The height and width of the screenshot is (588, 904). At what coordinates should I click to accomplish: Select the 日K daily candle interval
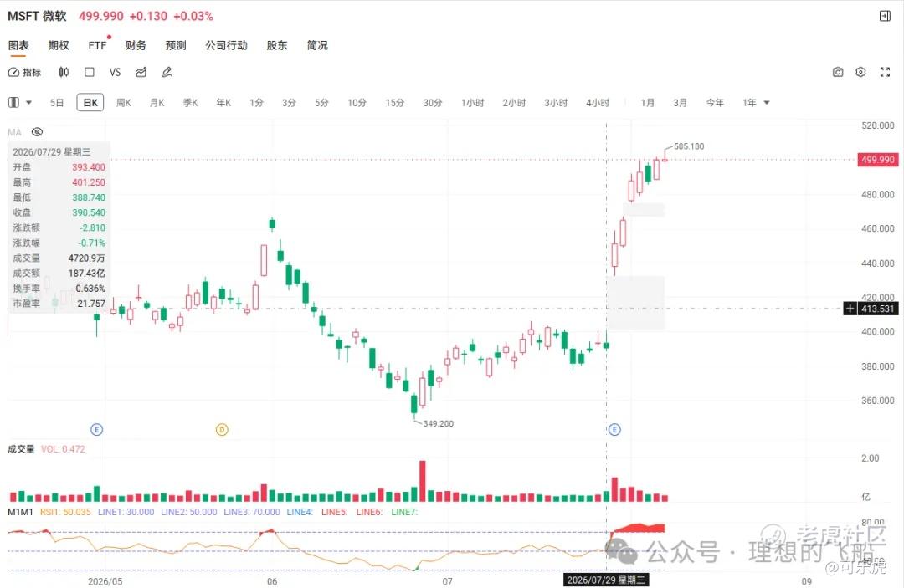[x=90, y=103]
